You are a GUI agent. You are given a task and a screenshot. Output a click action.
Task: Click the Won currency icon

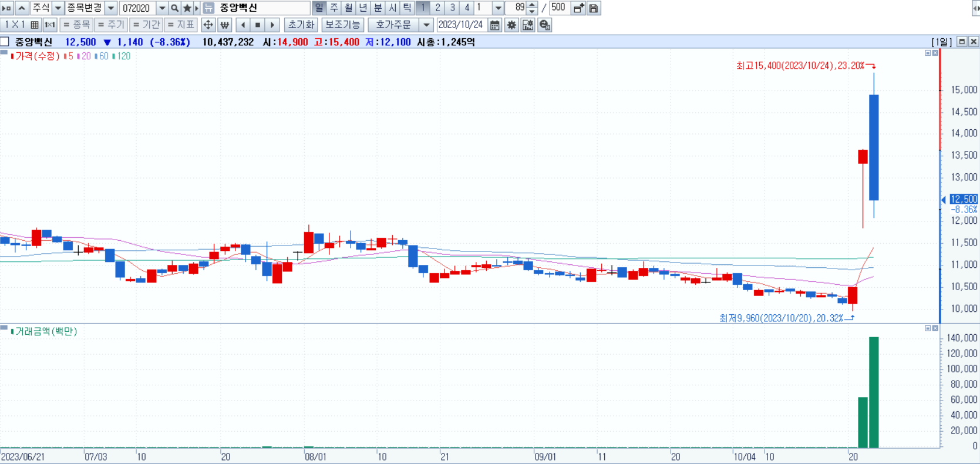(224, 25)
